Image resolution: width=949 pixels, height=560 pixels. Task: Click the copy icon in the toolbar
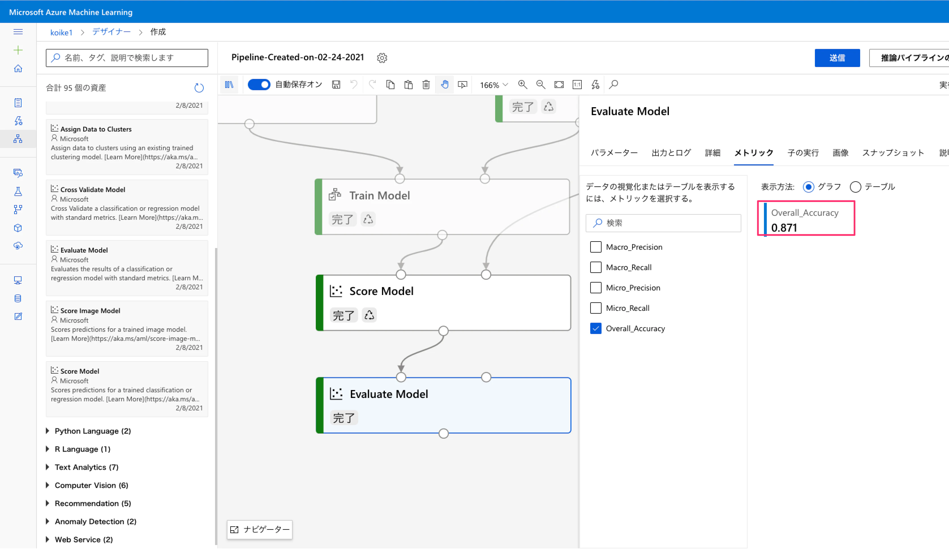click(x=390, y=85)
